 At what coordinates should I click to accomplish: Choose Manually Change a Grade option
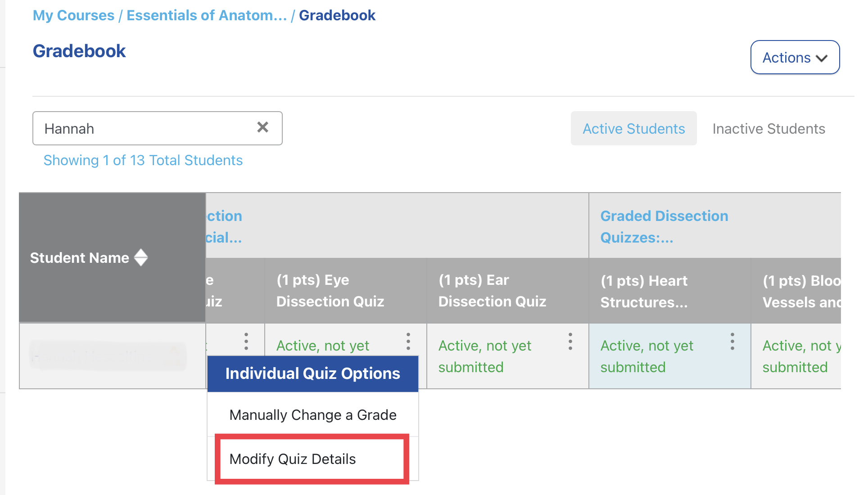[x=312, y=414]
